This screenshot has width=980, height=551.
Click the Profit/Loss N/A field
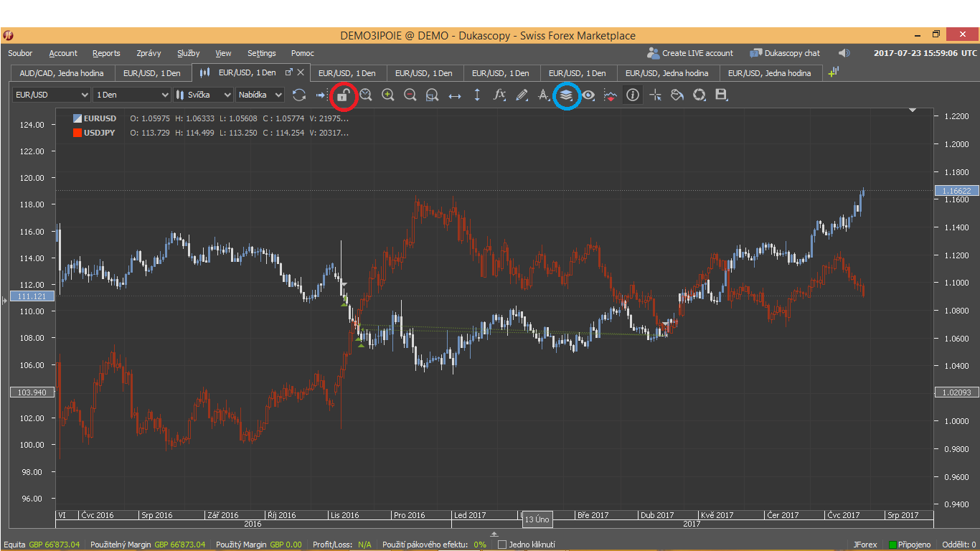coord(342,545)
